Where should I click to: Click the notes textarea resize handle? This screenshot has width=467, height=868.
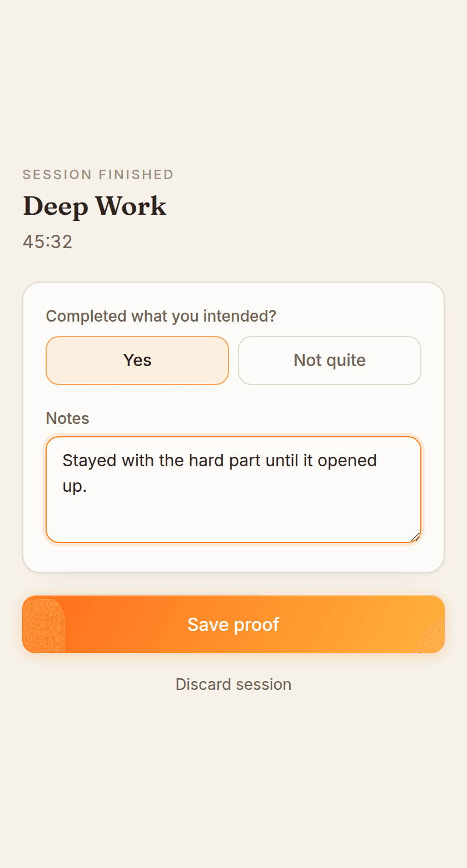point(415,536)
